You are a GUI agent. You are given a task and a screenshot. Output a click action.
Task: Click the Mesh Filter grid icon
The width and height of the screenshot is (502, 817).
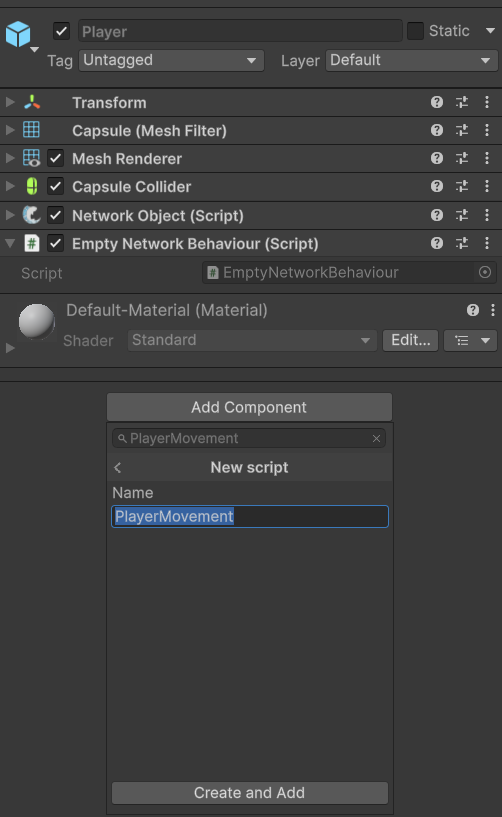coord(31,130)
